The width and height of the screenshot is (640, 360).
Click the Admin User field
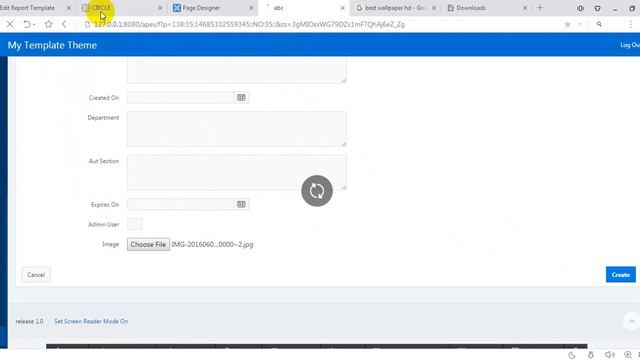[135, 224]
